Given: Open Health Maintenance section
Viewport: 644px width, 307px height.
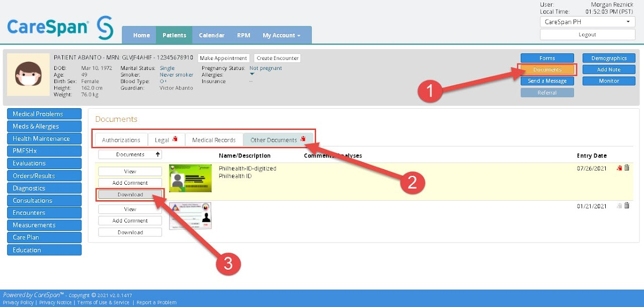Looking at the screenshot, I should point(44,138).
